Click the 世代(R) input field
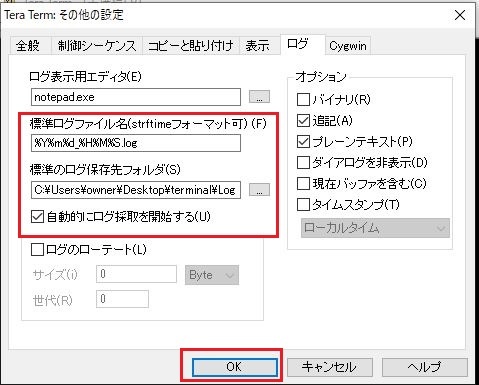479x385 pixels. 122,299
